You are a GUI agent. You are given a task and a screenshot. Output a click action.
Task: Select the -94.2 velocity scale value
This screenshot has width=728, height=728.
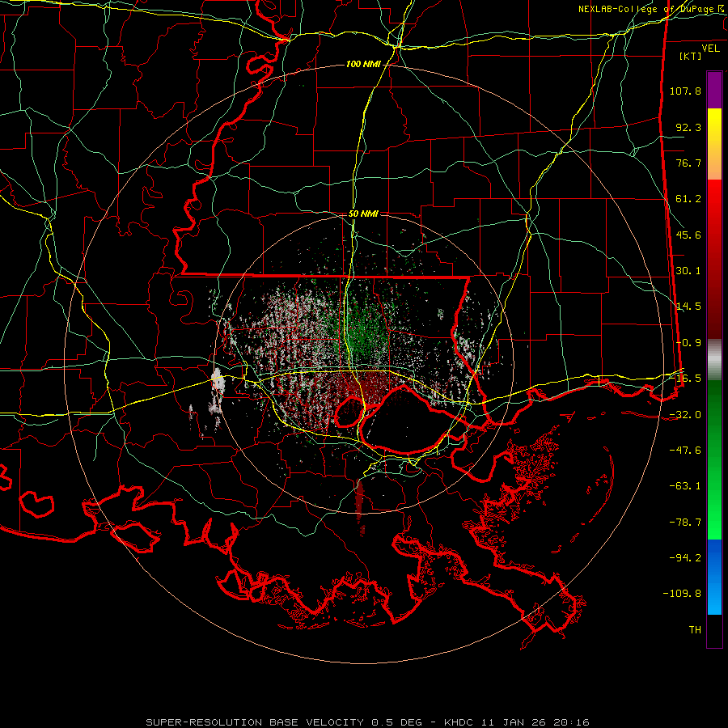click(x=685, y=558)
